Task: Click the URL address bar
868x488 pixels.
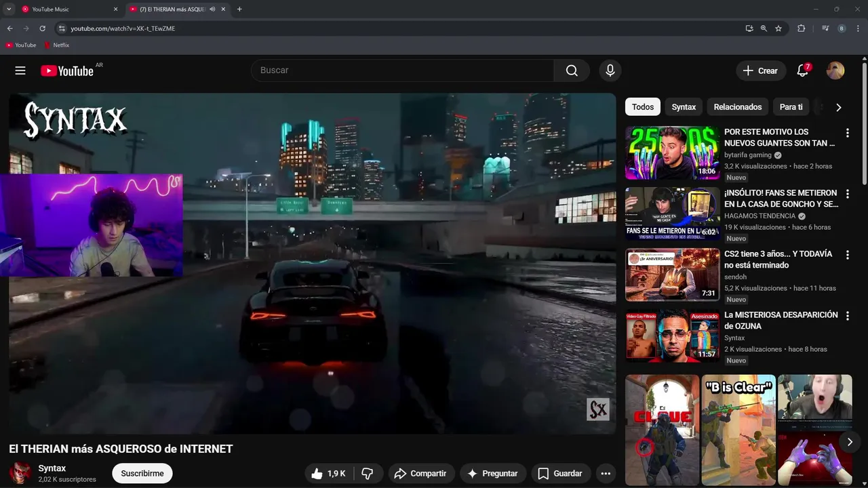Action: click(x=400, y=28)
